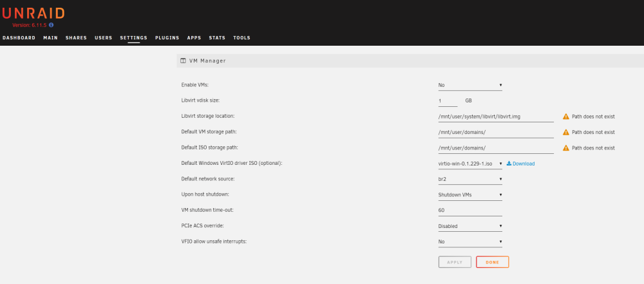This screenshot has width=644, height=284.
Task: Click the Default ISO storage path label
Action: click(x=210, y=147)
